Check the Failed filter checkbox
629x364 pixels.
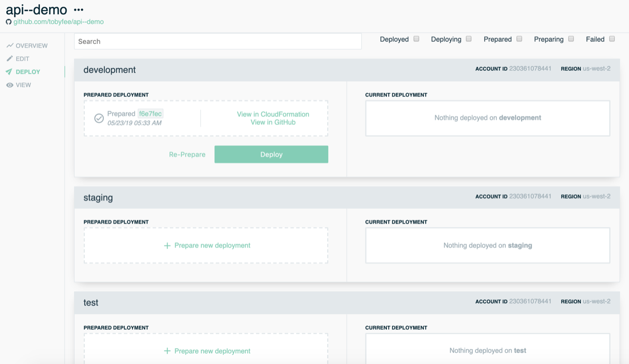tap(612, 39)
